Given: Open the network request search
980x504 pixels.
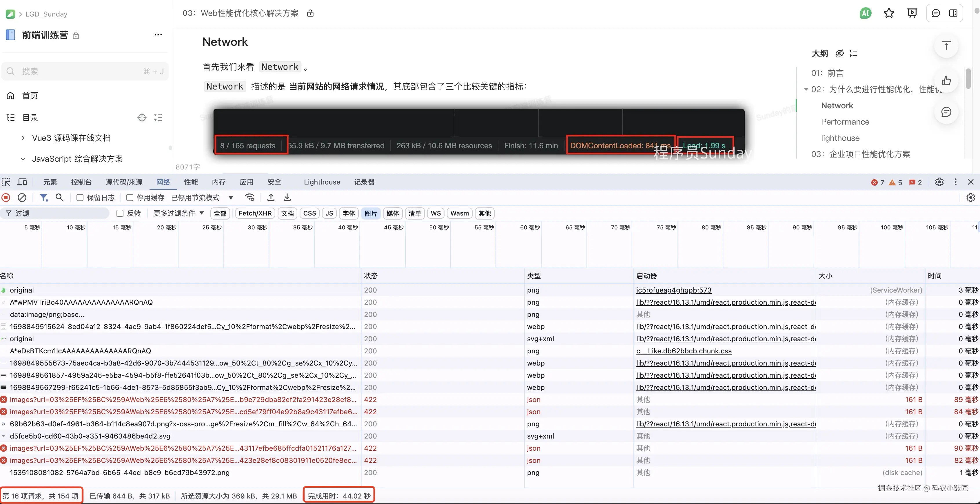Looking at the screenshot, I should tap(59, 198).
